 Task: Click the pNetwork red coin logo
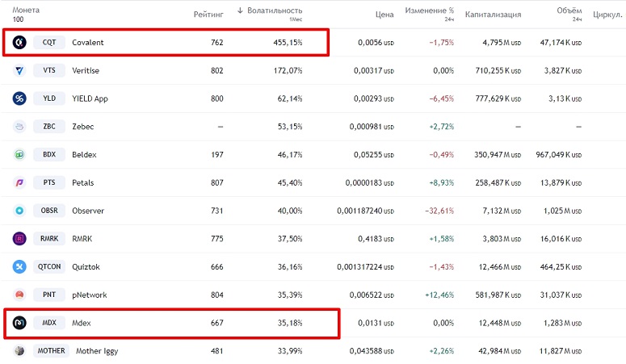point(20,295)
